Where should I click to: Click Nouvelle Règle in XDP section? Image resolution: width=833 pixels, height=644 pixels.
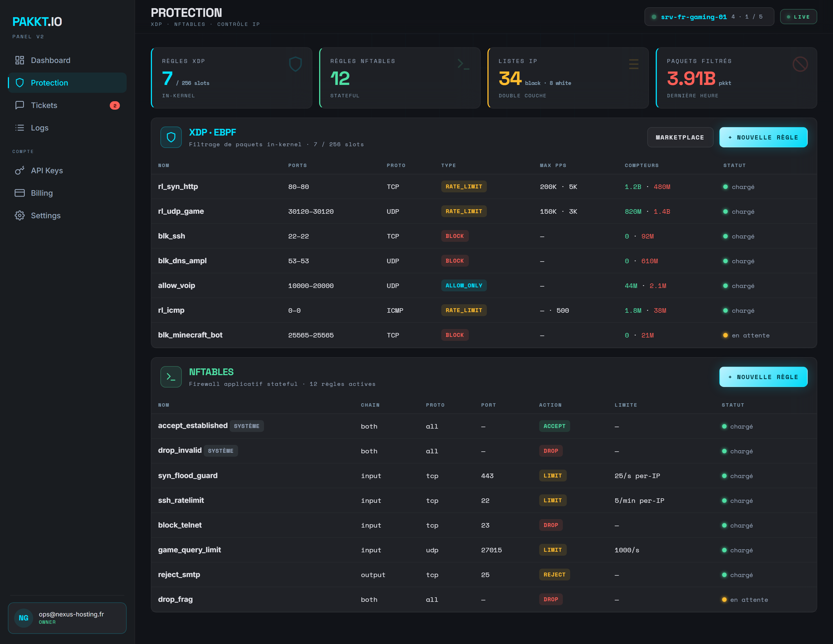pyautogui.click(x=763, y=137)
